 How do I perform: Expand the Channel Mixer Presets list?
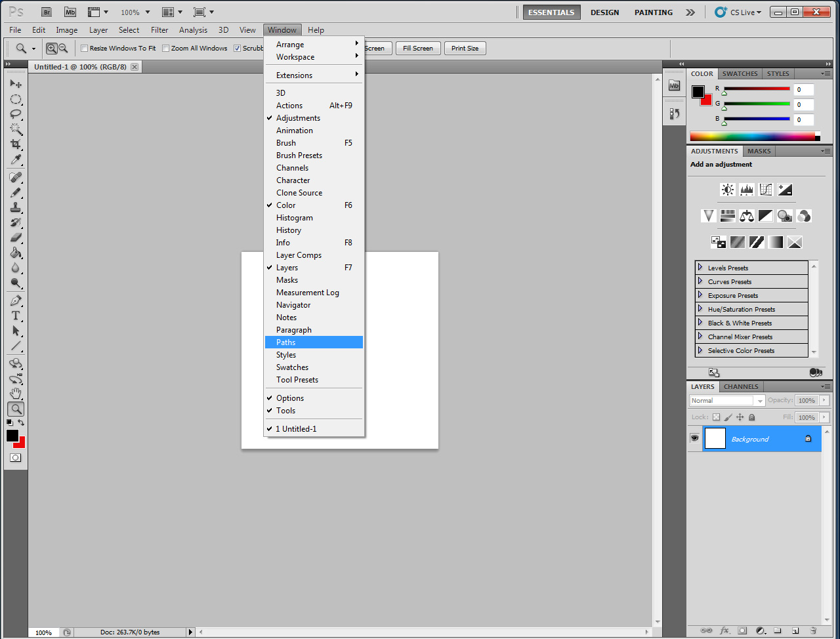(x=700, y=337)
